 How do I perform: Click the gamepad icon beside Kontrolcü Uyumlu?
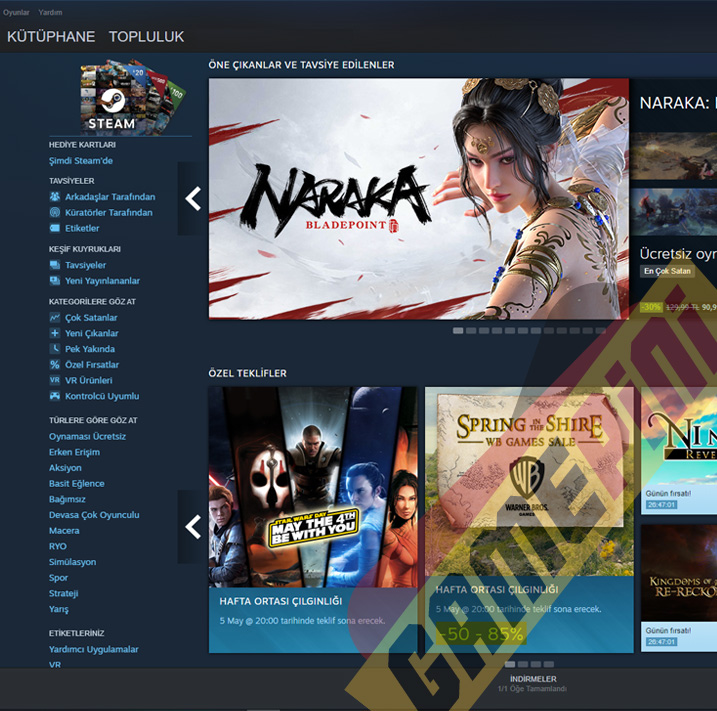click(x=55, y=396)
